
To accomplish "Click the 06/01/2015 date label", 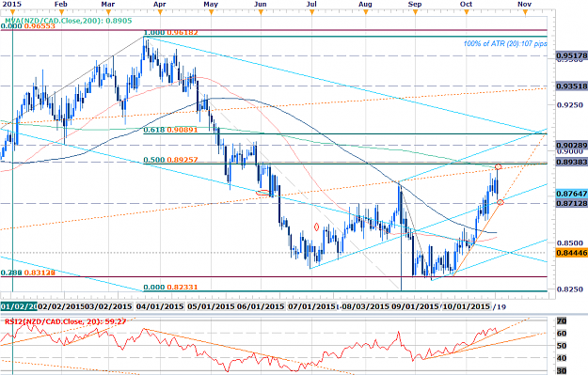I will [x=261, y=306].
